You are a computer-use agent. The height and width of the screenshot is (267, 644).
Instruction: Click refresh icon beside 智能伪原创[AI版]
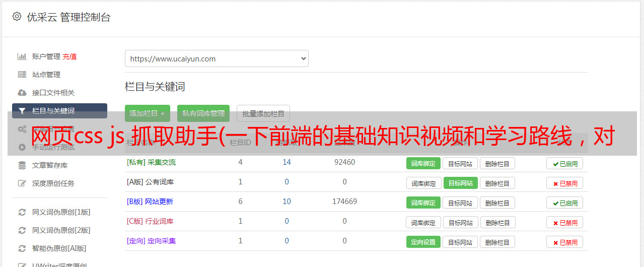tap(22, 248)
